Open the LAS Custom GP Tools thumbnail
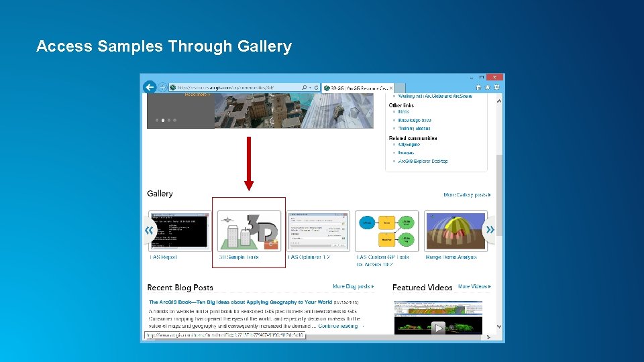Screen dimensions: 644x362 386,231
